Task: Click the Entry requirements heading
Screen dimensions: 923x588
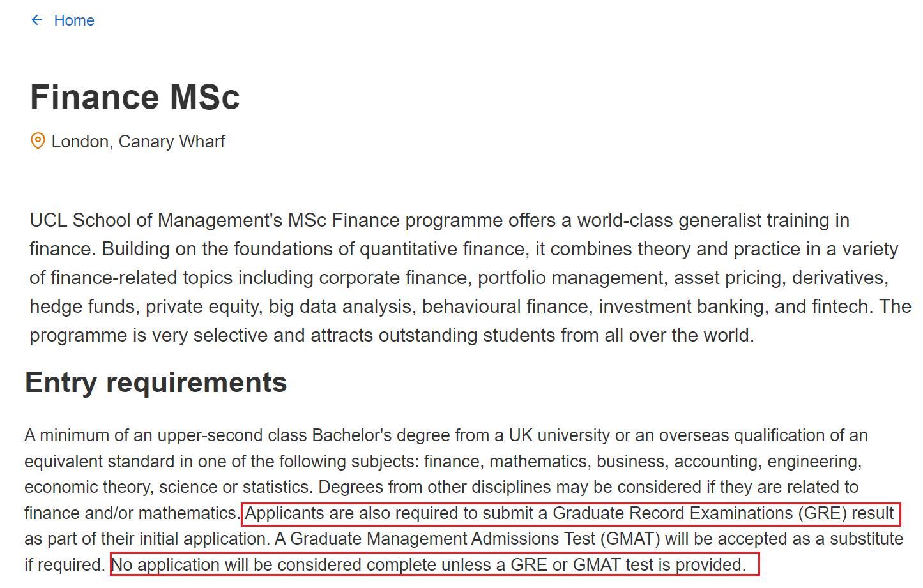Action: click(x=156, y=382)
